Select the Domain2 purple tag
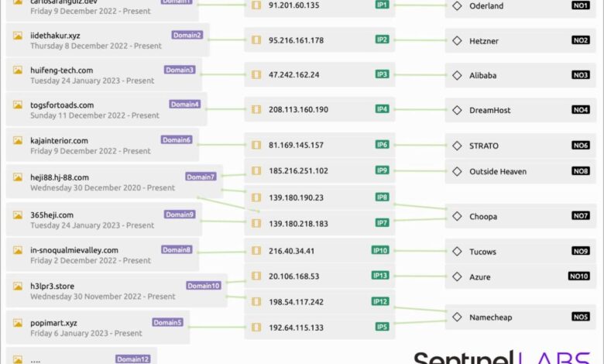The width and height of the screenshot is (604, 364). click(x=187, y=35)
